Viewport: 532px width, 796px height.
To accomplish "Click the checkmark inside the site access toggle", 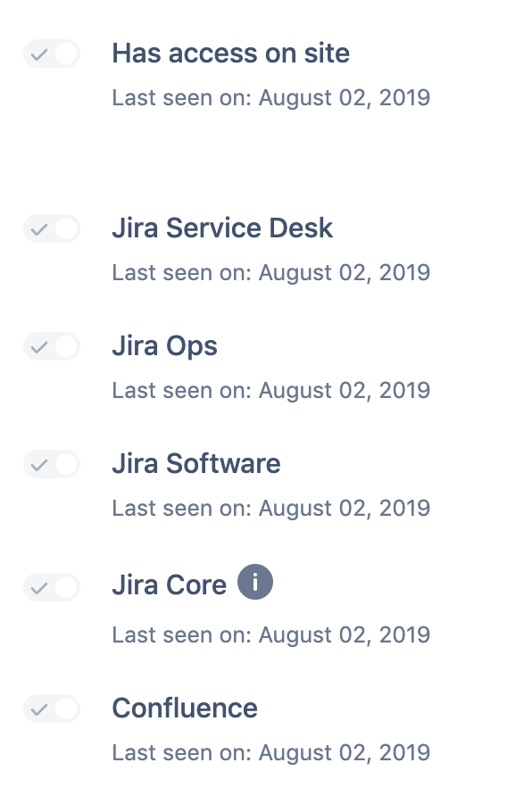I will click(39, 54).
